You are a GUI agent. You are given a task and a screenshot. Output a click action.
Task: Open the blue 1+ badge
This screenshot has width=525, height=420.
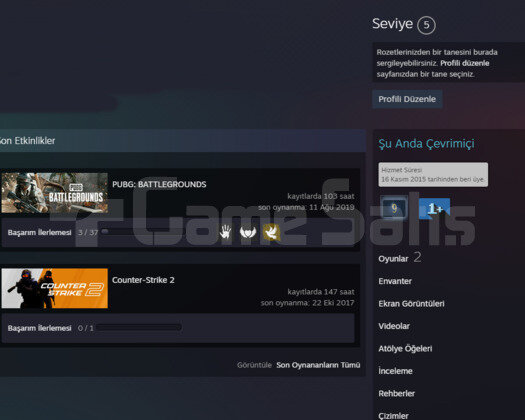tap(435, 208)
